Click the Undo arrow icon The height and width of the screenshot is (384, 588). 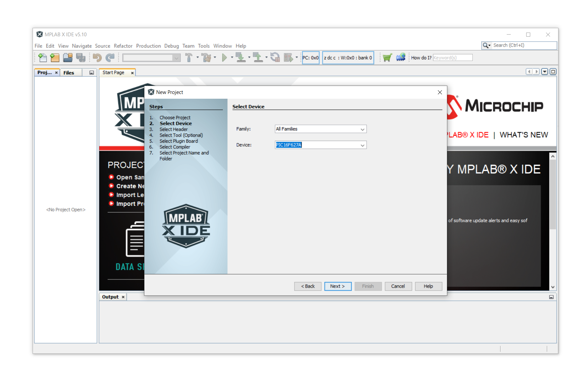(97, 58)
